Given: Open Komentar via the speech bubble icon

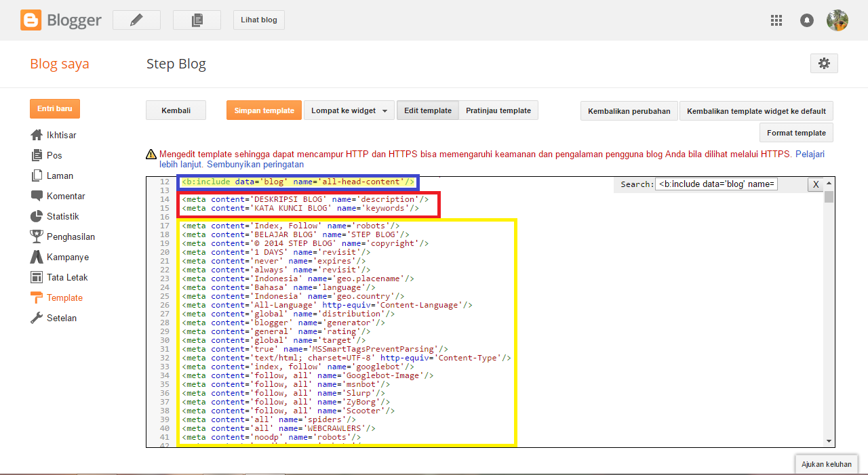Looking at the screenshot, I should [37, 196].
